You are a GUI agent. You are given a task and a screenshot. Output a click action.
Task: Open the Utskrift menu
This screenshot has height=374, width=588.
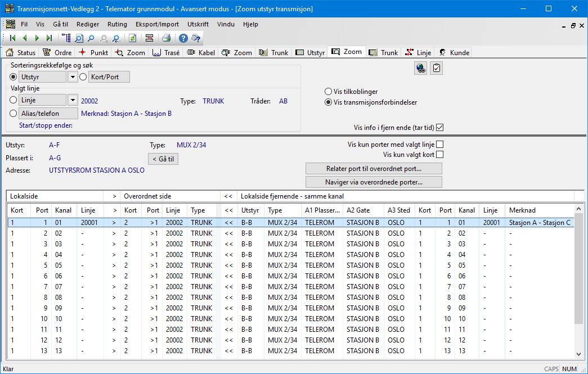(x=198, y=24)
